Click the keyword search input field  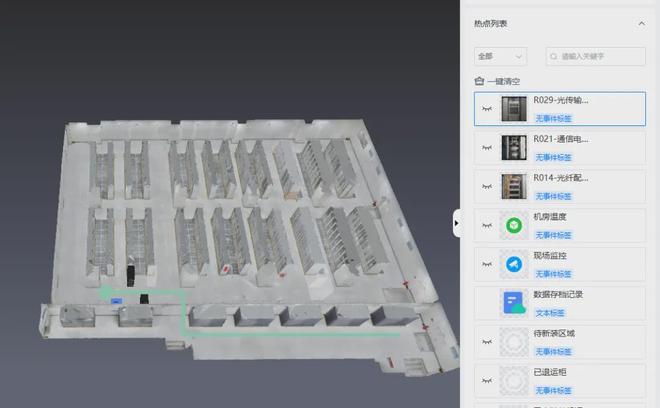coord(596,57)
